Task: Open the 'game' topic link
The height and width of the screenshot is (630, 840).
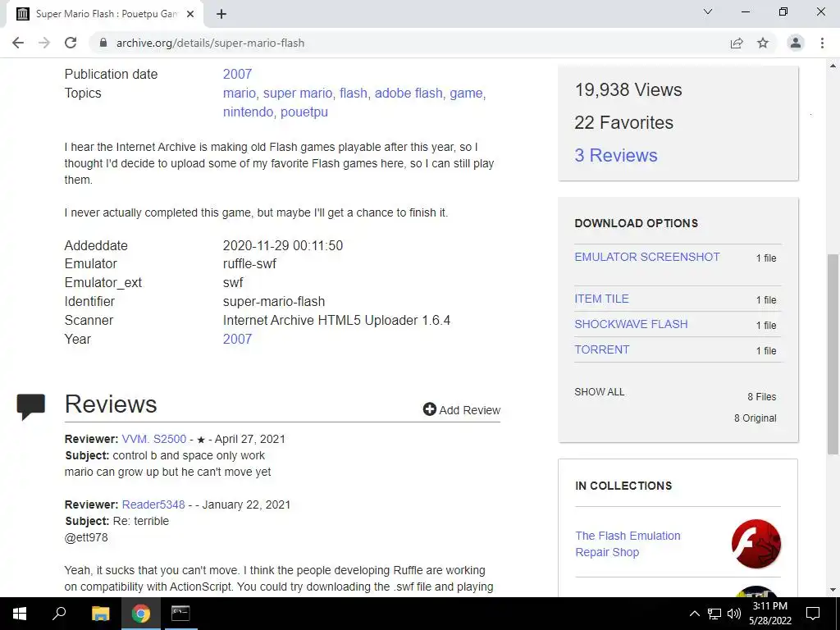Action: pos(466,93)
